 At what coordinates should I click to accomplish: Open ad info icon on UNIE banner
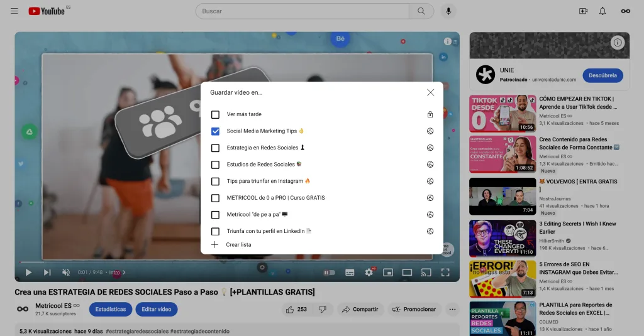coord(618,43)
